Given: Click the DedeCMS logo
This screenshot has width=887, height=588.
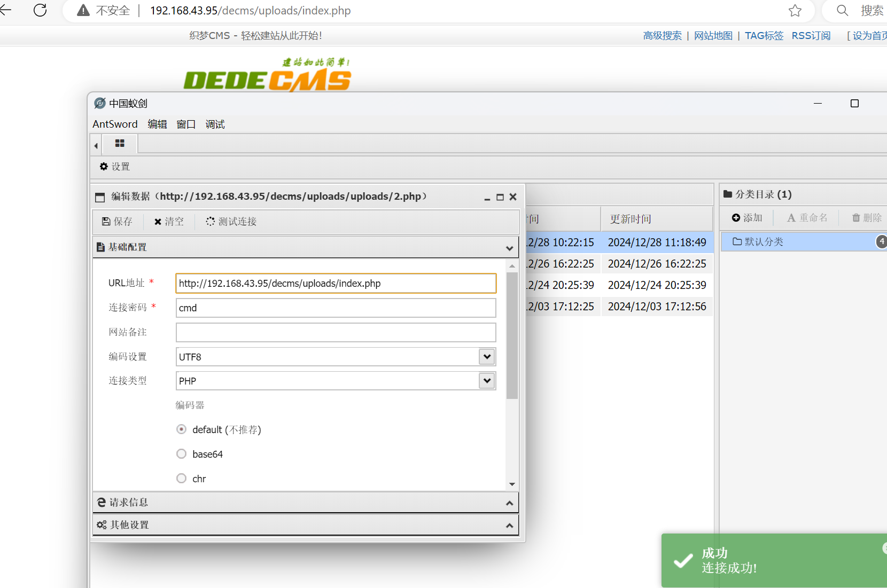Looking at the screenshot, I should point(267,75).
